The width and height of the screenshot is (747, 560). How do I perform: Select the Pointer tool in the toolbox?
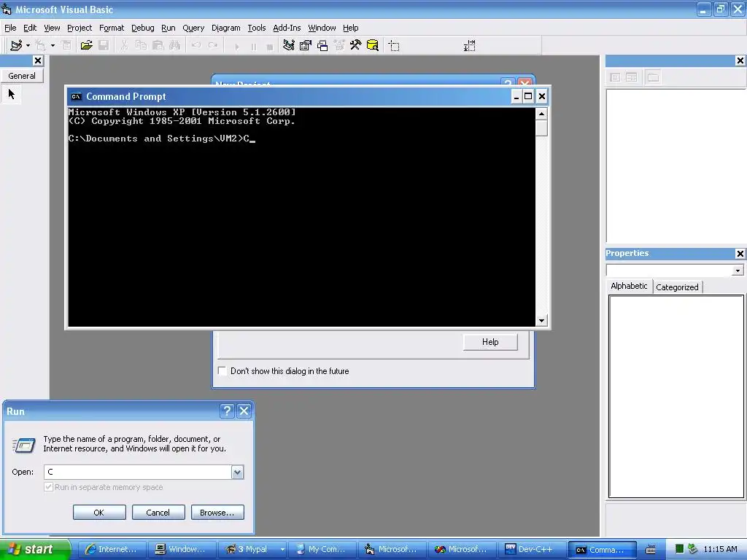[12, 94]
